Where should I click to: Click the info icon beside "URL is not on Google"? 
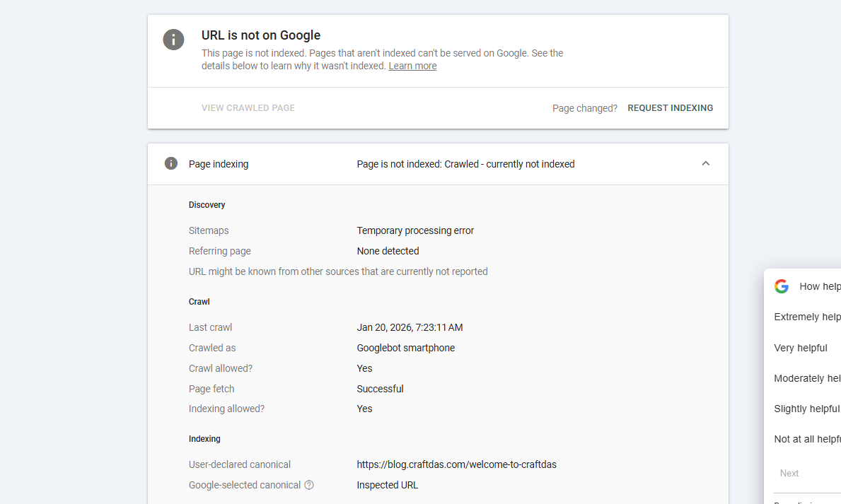(173, 40)
